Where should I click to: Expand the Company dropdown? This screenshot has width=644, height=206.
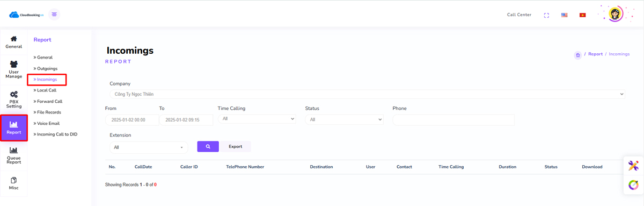pos(368,94)
